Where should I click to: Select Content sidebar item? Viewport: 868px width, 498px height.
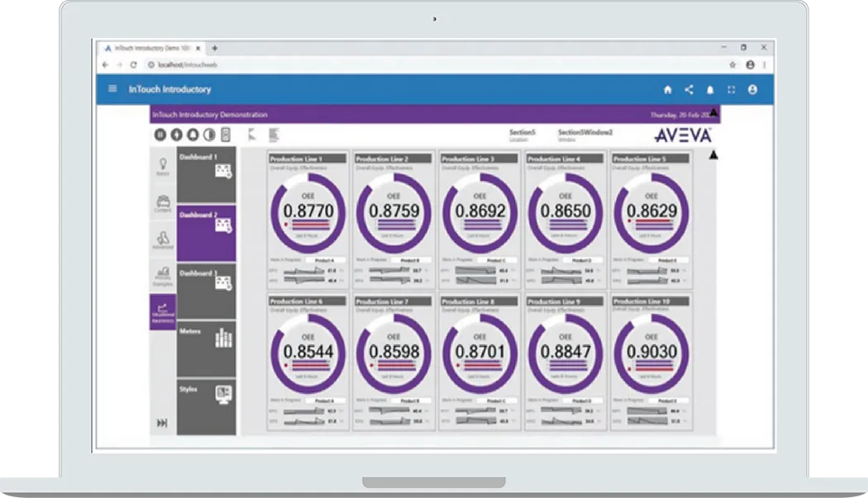163,204
